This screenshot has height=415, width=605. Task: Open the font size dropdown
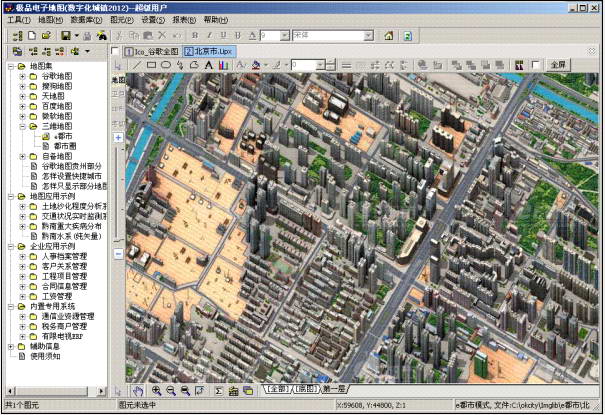pos(285,36)
